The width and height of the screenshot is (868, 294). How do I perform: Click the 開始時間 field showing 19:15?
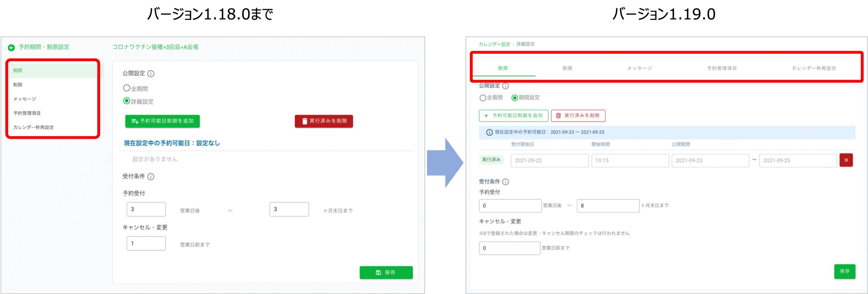pyautogui.click(x=630, y=161)
